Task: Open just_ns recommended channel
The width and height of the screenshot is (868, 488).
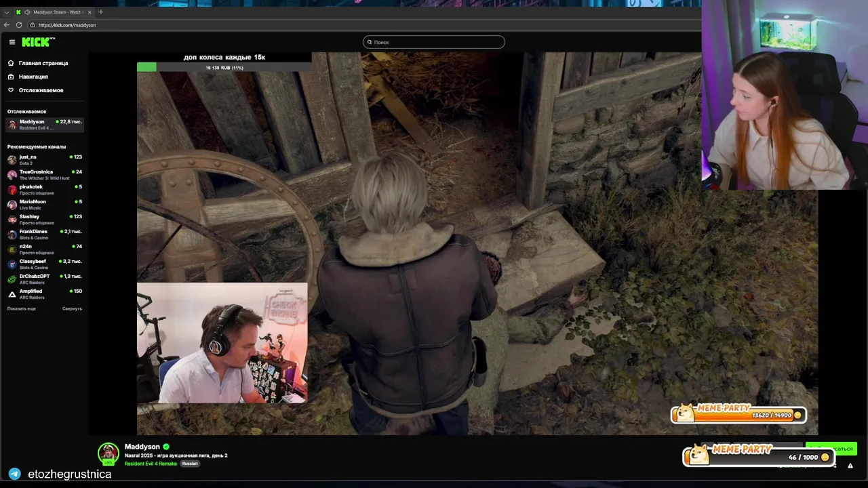Action: [x=44, y=160]
